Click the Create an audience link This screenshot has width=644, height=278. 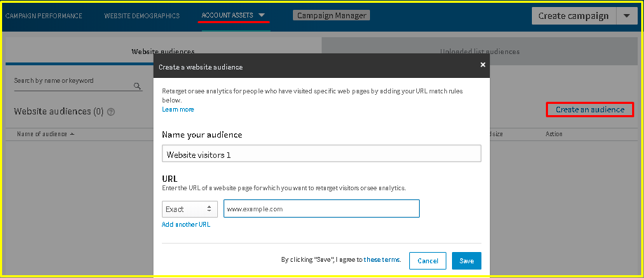590,110
